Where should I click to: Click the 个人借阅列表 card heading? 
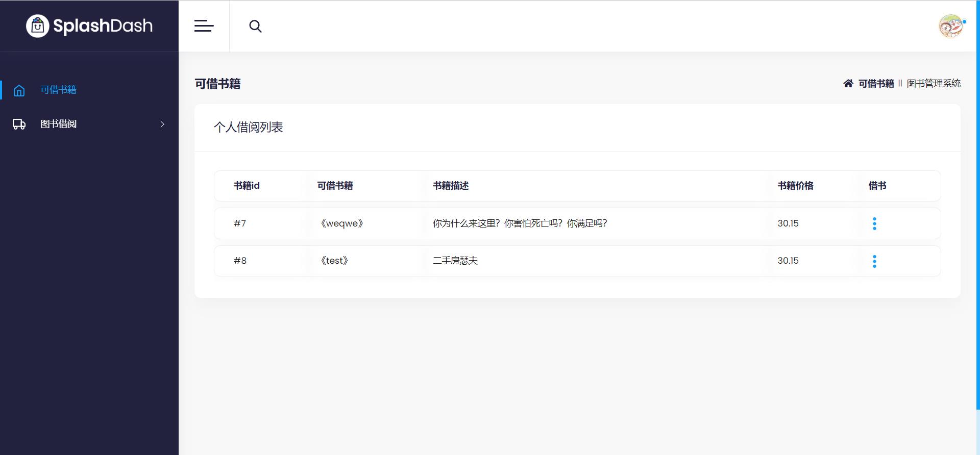pos(248,127)
